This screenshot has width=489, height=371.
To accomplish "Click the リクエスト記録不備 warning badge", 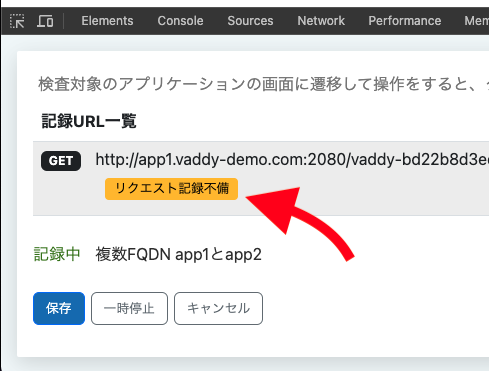I will pyautogui.click(x=171, y=189).
